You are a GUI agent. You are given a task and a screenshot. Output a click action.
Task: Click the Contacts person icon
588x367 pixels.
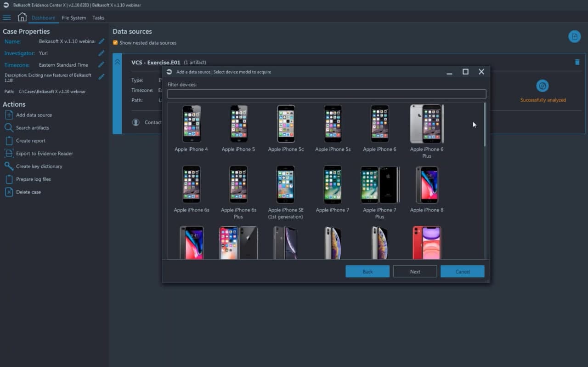pos(136,122)
